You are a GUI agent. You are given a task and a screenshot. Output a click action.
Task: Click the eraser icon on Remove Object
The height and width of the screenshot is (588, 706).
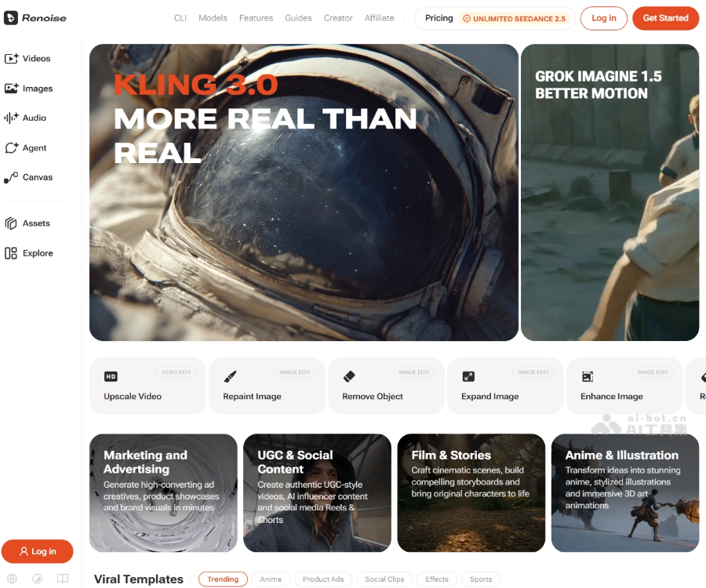click(x=349, y=376)
